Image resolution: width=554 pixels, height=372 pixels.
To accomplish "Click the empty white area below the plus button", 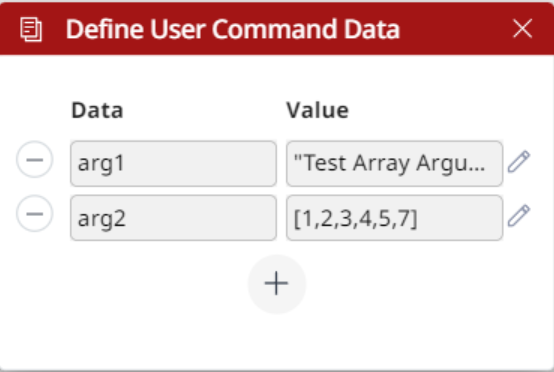I will (277, 341).
